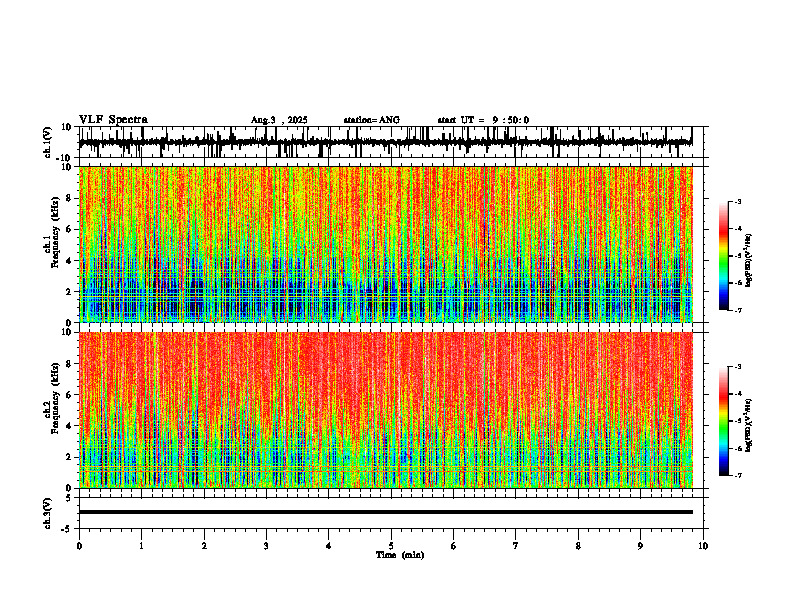Click time axis tick label "2"

(204, 546)
